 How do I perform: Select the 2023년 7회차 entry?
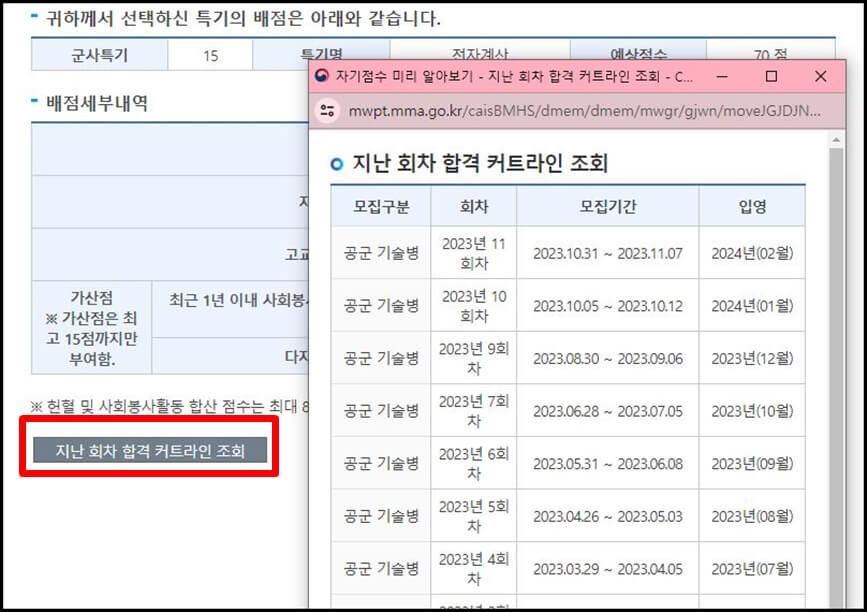pyautogui.click(x=471, y=409)
